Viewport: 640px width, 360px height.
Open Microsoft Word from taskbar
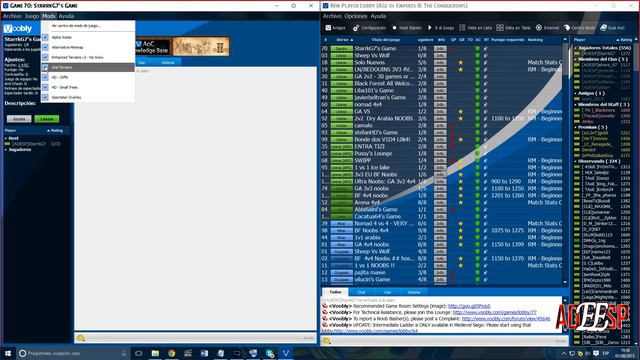[x=204, y=353]
